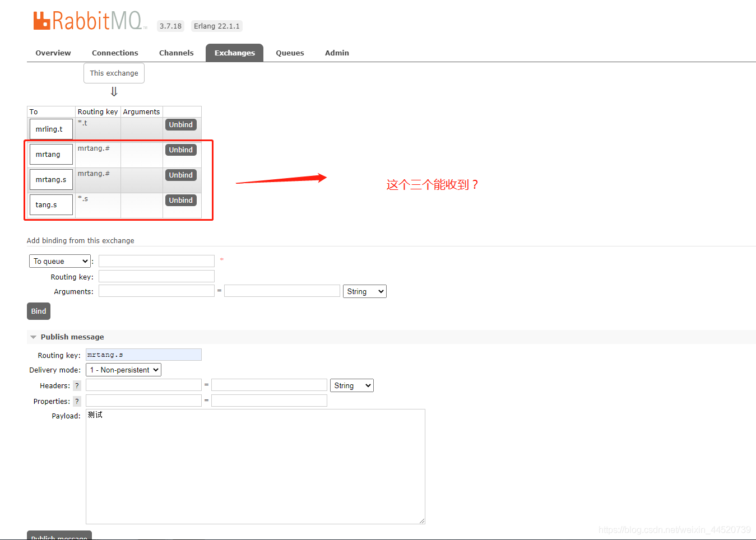756x540 pixels.
Task: Click the binding Arguments key field
Action: tap(156, 291)
